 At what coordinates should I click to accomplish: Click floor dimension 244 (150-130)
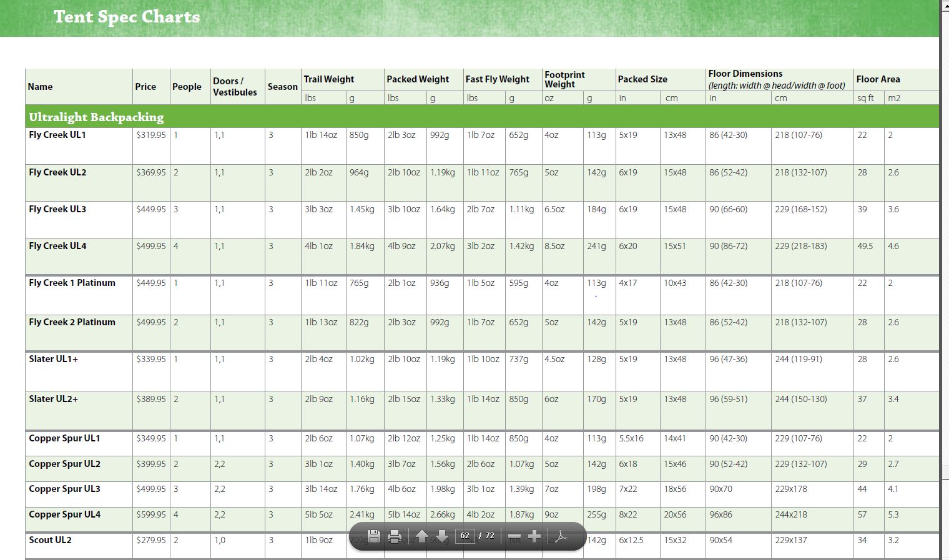coord(801,399)
